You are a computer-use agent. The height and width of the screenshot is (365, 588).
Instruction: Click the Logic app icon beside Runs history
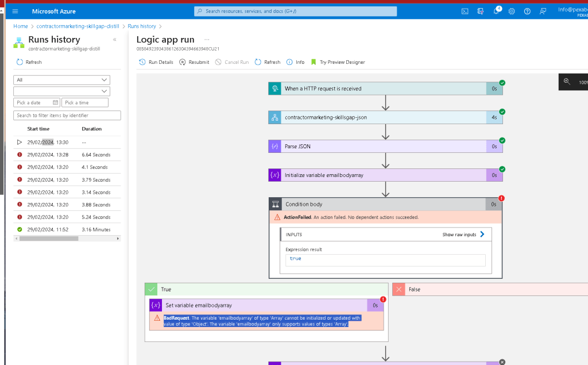click(x=19, y=43)
